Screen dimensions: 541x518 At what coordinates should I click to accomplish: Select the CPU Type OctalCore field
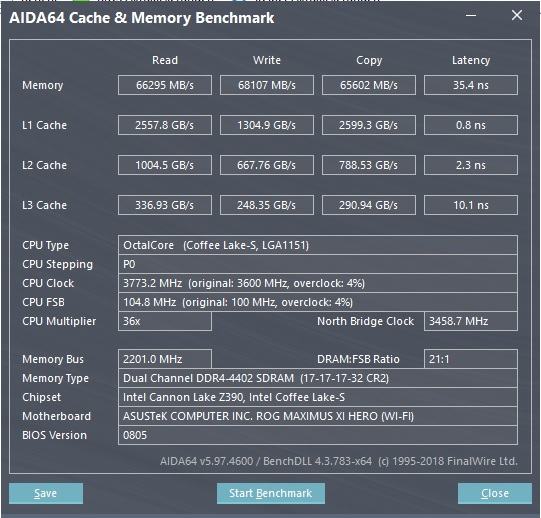click(318, 245)
